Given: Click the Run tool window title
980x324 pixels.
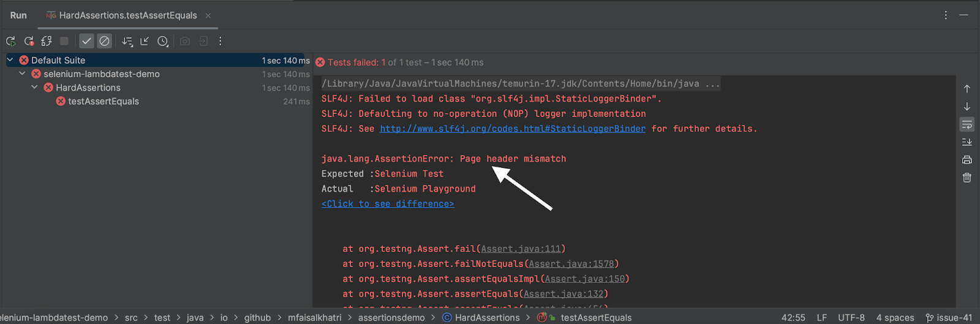Looking at the screenshot, I should click(18, 15).
